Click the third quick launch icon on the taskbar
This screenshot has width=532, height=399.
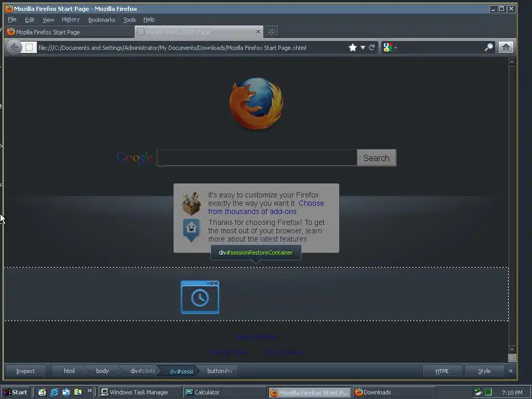point(66,392)
